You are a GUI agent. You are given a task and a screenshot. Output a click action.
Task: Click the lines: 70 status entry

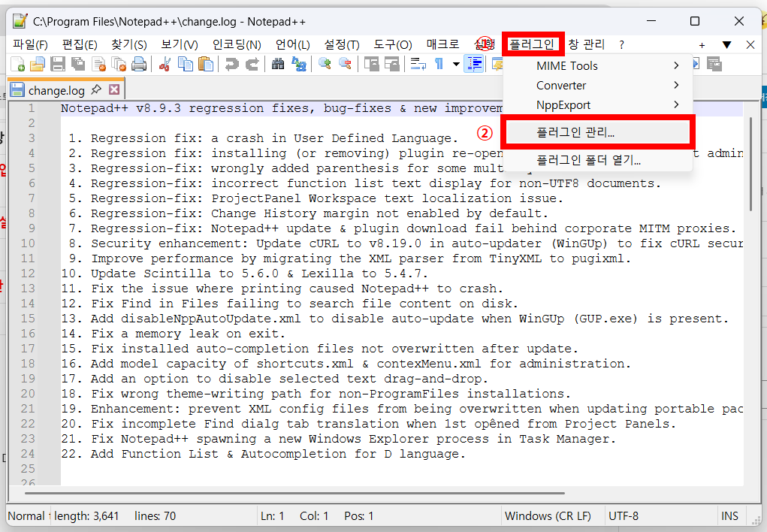click(x=155, y=516)
